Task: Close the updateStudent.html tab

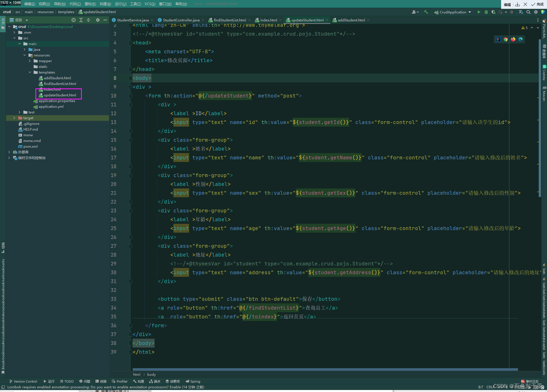Action: [x=327, y=20]
